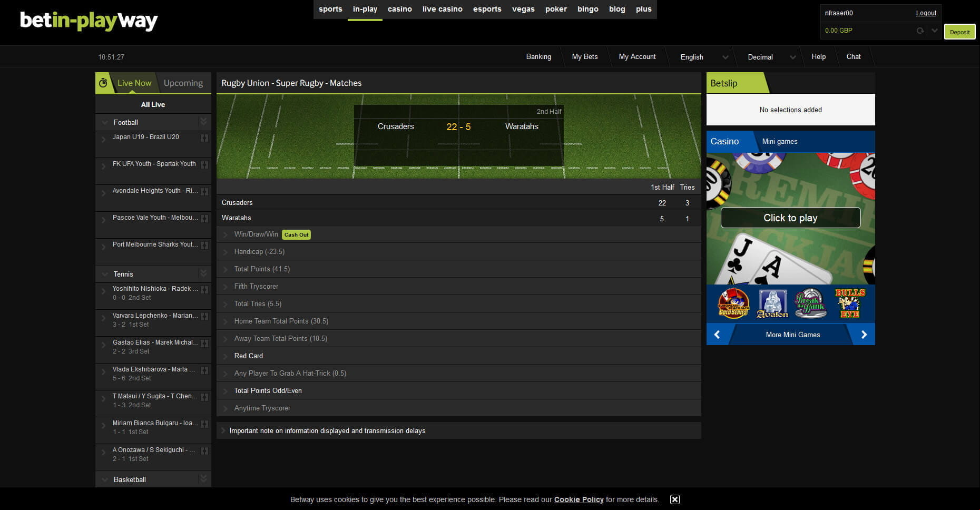
Task: Collapse the Basketball section
Action: coord(104,479)
